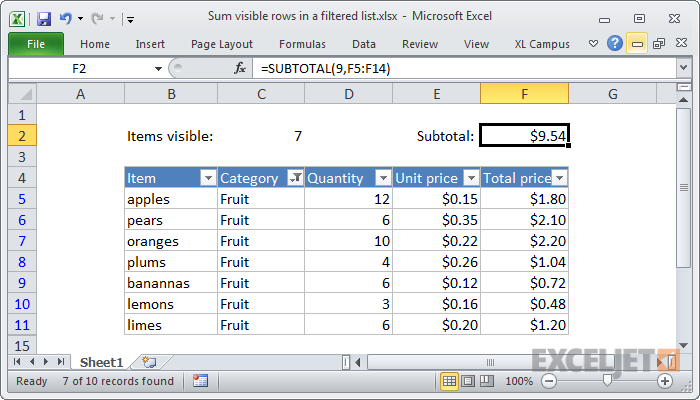The height and width of the screenshot is (400, 700).
Task: Click the macro recording icon in status bar
Action: pyautogui.click(x=200, y=381)
